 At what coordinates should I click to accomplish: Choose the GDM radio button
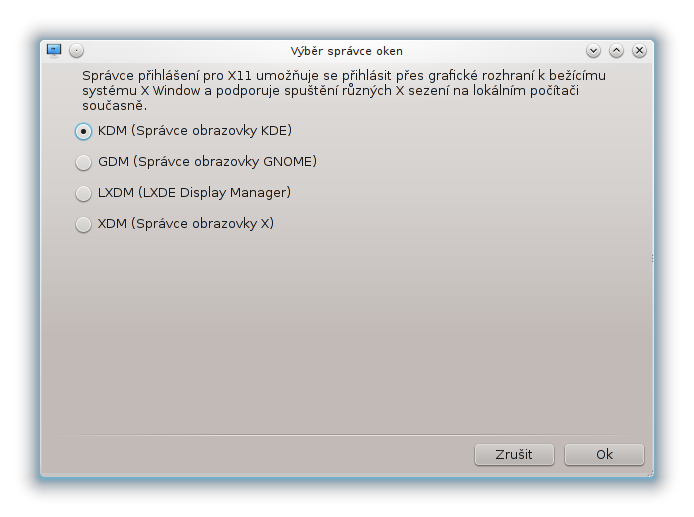[x=83, y=162]
